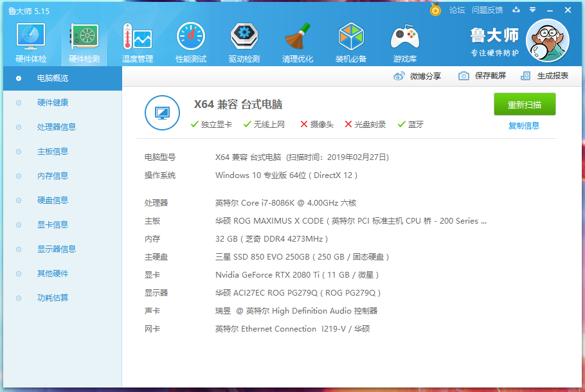Click the 鲁大师 5.15 title text
Image resolution: width=585 pixels, height=392 pixels.
tap(29, 11)
